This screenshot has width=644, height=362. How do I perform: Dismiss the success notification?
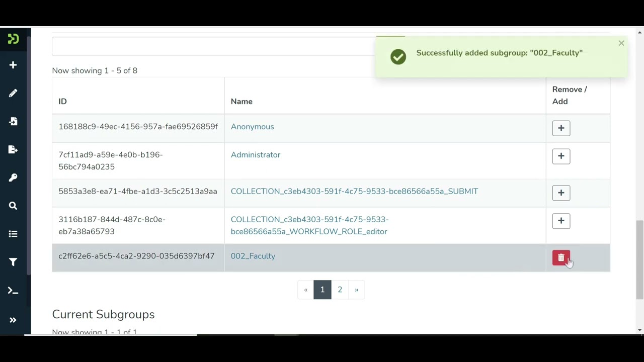pos(621,43)
